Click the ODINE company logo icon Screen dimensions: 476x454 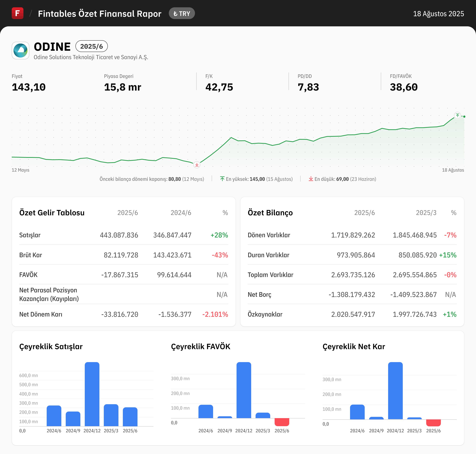point(21,51)
